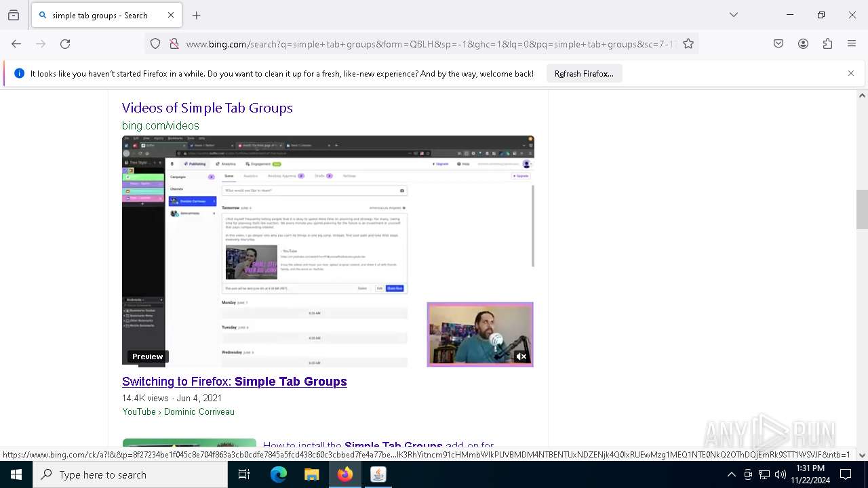This screenshot has width=868, height=488.
Task: Go forward one page in history
Action: [41, 44]
